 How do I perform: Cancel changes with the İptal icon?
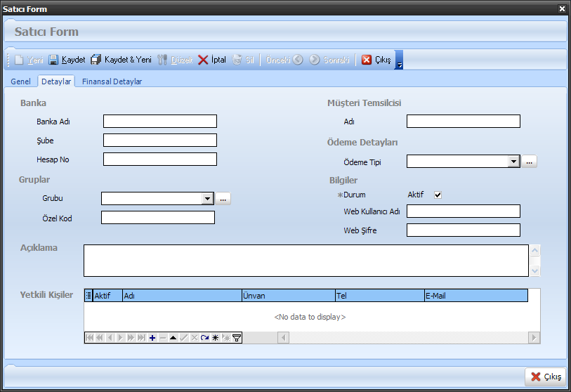coord(203,60)
